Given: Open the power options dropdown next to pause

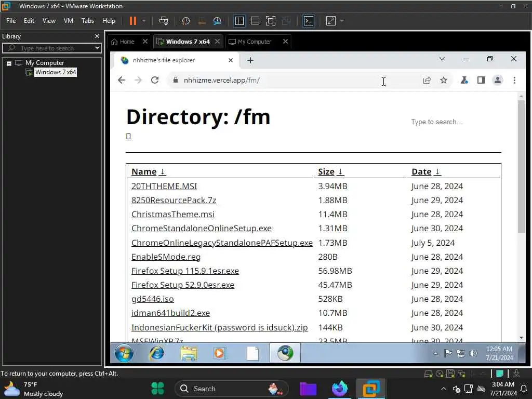Looking at the screenshot, I should point(144,21).
